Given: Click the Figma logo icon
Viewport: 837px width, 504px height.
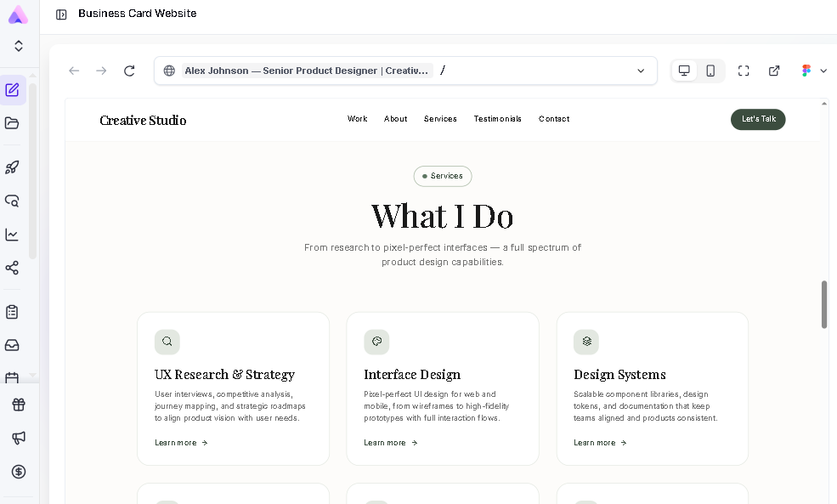Looking at the screenshot, I should pos(806,71).
